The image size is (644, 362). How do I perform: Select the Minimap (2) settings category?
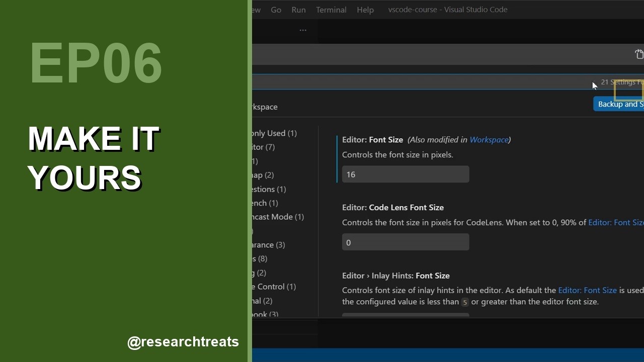(x=263, y=175)
